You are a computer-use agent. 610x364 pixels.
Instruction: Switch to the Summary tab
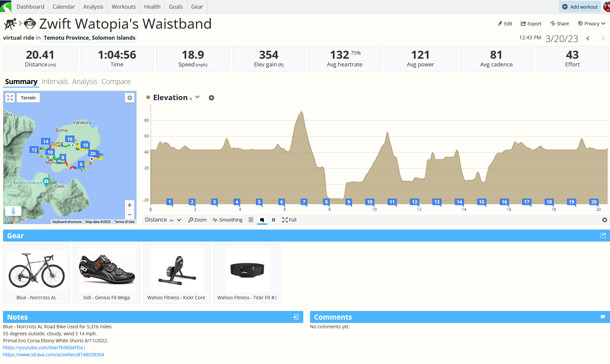coord(21,82)
